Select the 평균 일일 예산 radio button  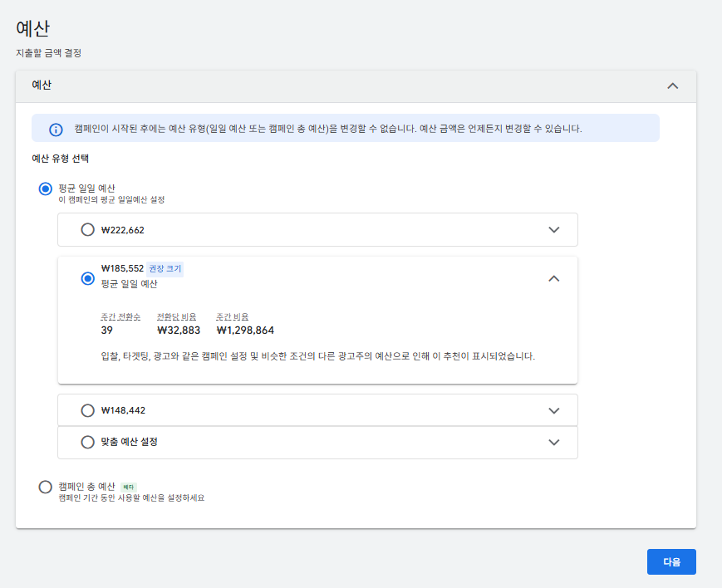(x=46, y=189)
